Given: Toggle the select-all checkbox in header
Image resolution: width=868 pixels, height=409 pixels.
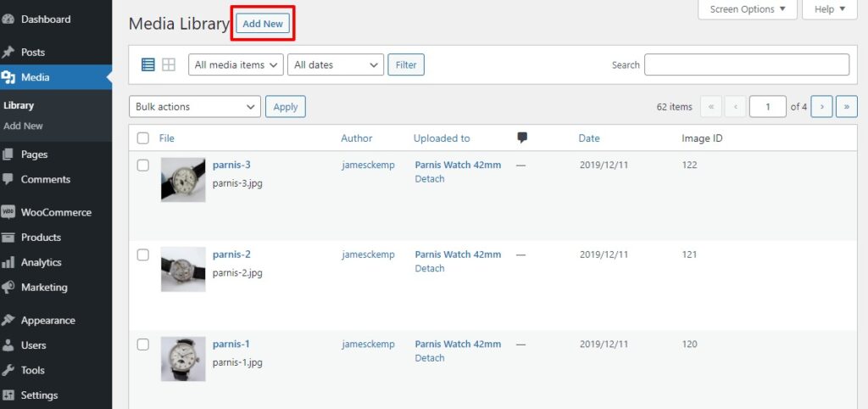Looking at the screenshot, I should 143,138.
